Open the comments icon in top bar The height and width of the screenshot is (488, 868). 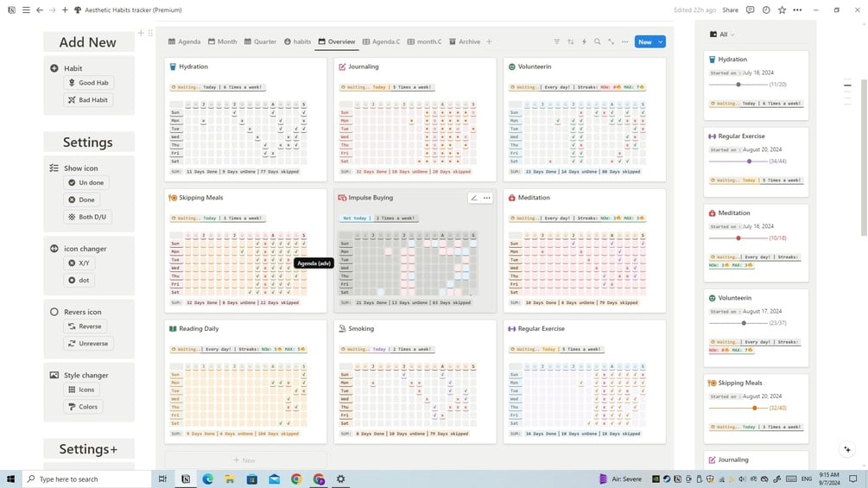click(x=750, y=10)
